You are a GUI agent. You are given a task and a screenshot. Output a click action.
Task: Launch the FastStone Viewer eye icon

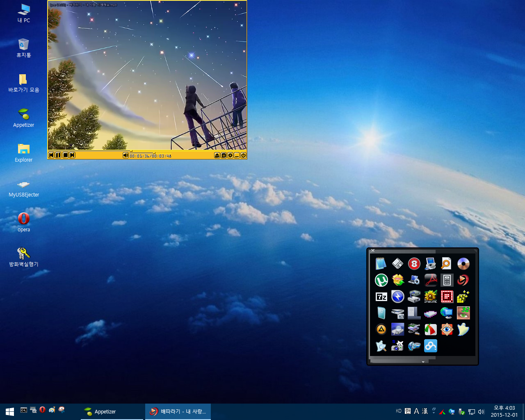click(447, 329)
